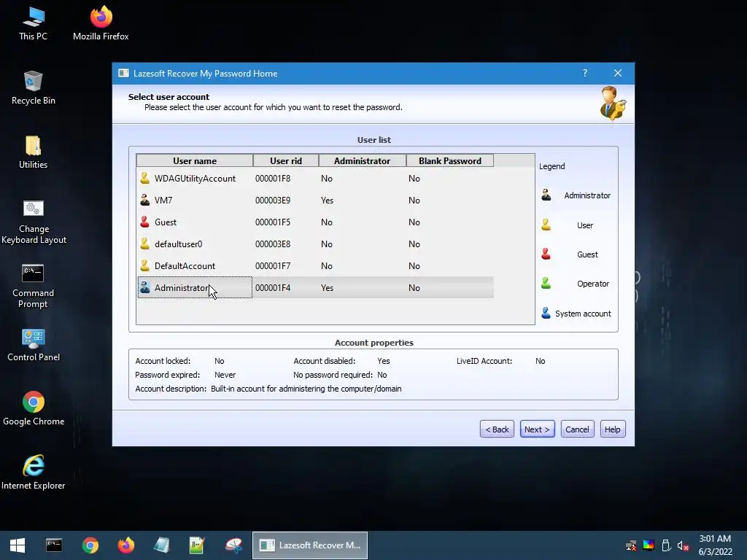This screenshot has width=747, height=560.
Task: Select Administrator user name in list
Action: point(182,287)
